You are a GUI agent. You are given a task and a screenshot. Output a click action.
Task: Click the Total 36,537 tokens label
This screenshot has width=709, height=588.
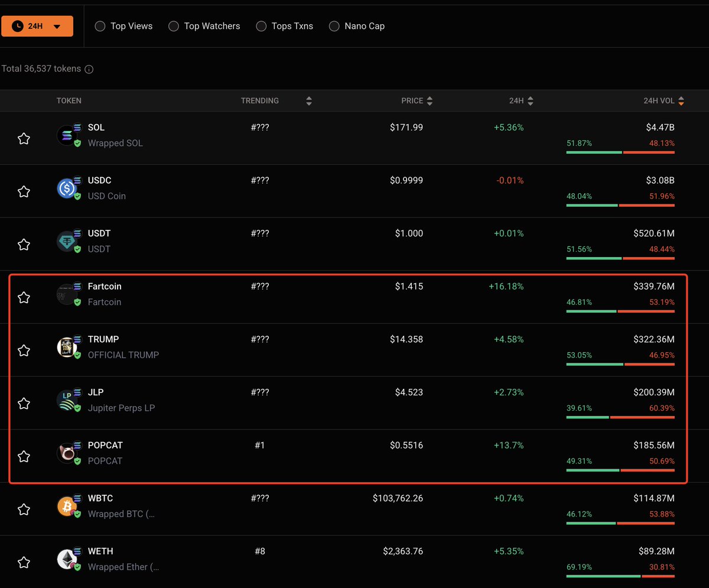click(x=41, y=69)
